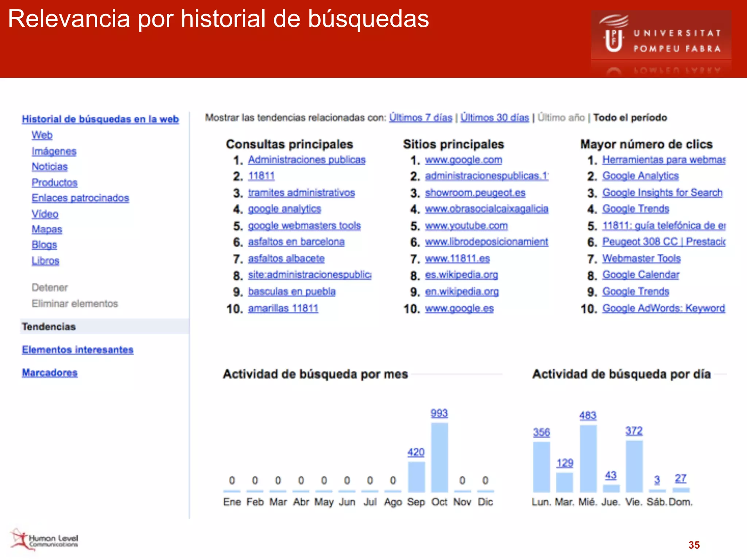Image resolution: width=747 pixels, height=560 pixels.
Task: Open Elementos interesantes link
Action: pyautogui.click(x=78, y=350)
